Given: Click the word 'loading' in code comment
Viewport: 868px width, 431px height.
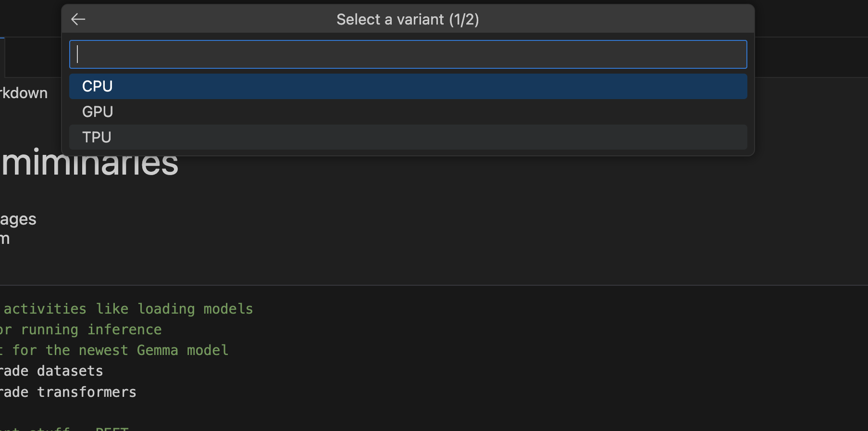Looking at the screenshot, I should (x=166, y=309).
